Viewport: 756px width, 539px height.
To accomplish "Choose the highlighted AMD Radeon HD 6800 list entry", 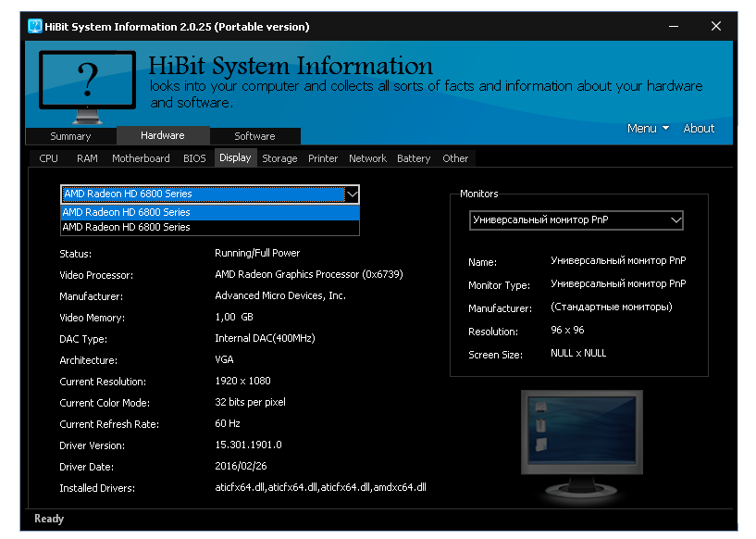I will 210,212.
